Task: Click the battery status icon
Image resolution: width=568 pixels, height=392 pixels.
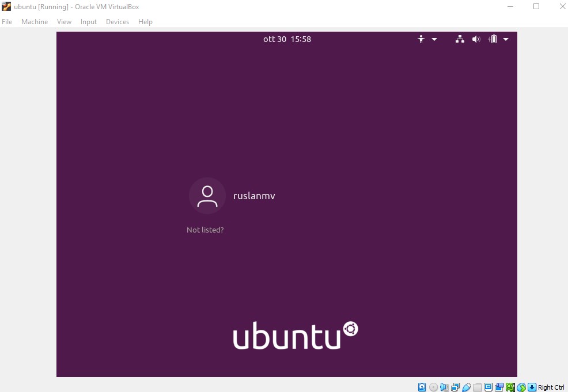Action: point(493,39)
